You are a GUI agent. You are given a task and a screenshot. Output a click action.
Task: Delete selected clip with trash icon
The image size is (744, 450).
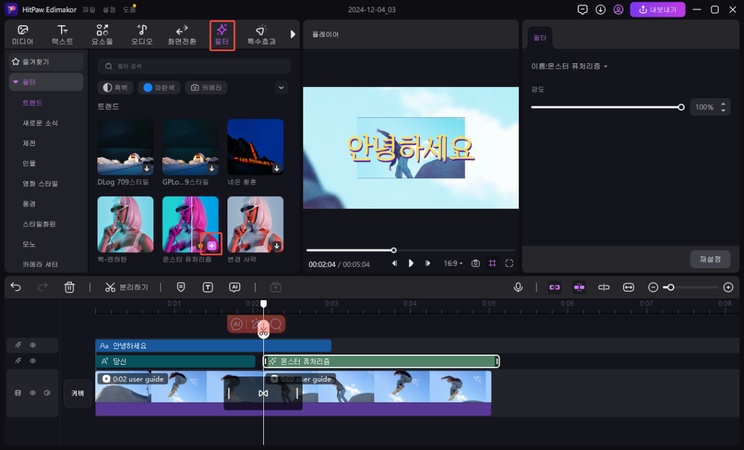69,287
